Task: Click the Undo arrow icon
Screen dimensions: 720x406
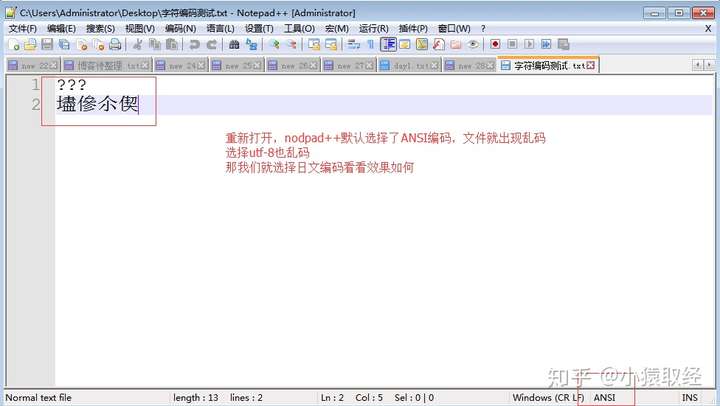Action: (194, 45)
